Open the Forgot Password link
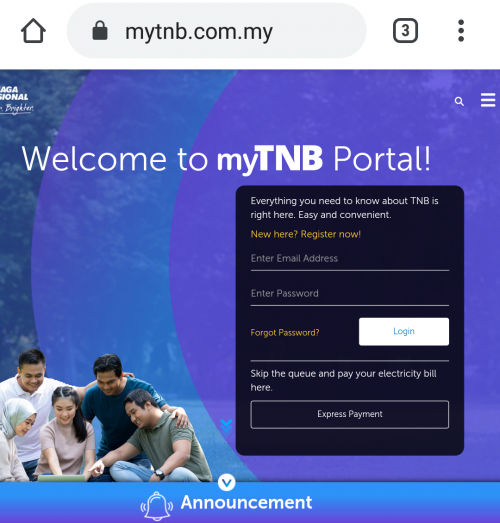This screenshot has width=500, height=523. 285,333
